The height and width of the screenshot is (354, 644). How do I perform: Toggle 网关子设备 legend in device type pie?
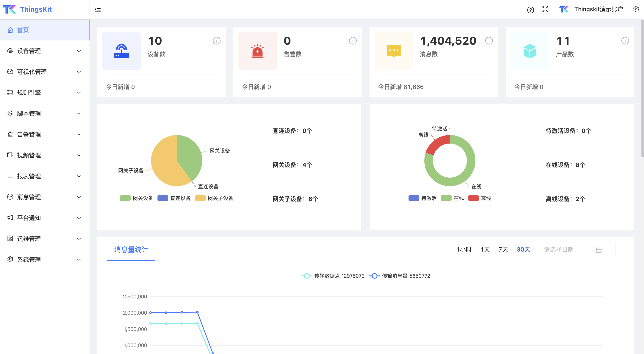coord(214,198)
